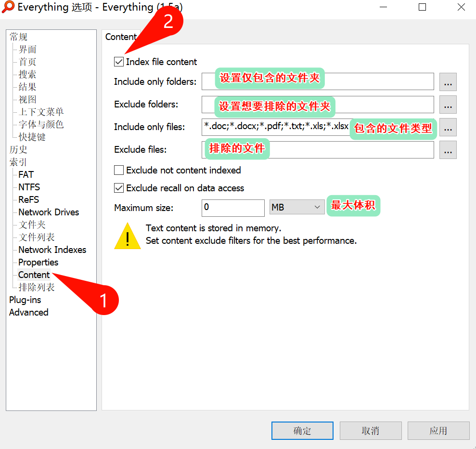Image resolution: width=476 pixels, height=449 pixels.
Task: Browse for Exclude folders
Action: point(448,105)
